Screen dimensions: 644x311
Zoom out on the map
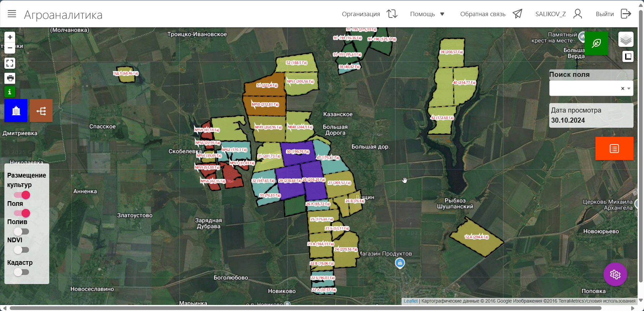point(10,48)
